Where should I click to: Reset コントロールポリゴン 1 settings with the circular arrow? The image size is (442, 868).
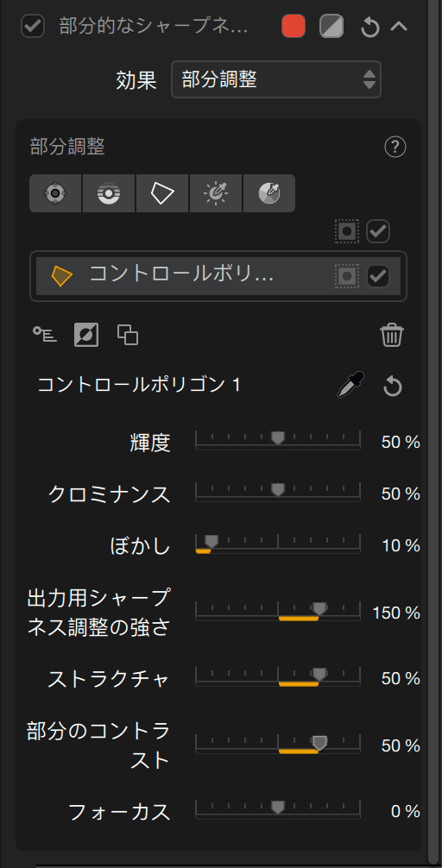coord(393,387)
